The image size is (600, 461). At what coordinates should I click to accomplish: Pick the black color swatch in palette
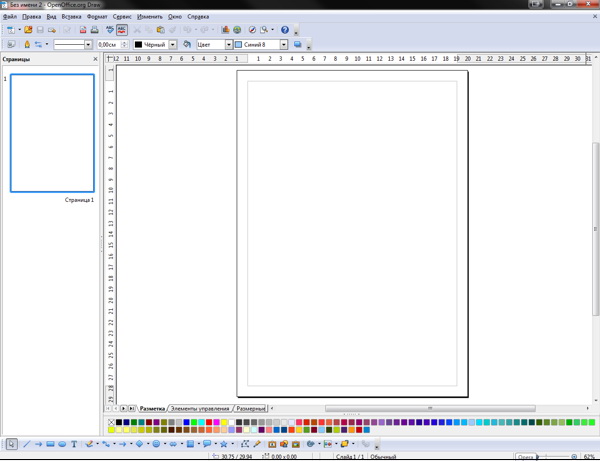[x=118, y=422]
